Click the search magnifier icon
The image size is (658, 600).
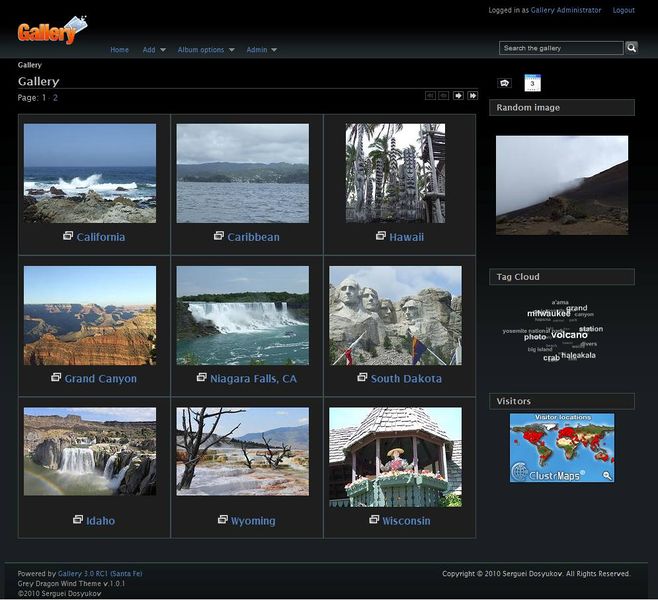coord(632,48)
